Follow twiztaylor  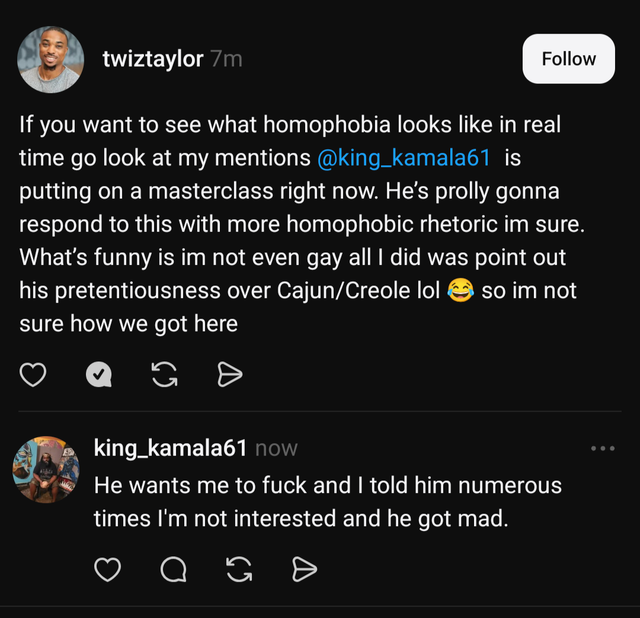(568, 59)
